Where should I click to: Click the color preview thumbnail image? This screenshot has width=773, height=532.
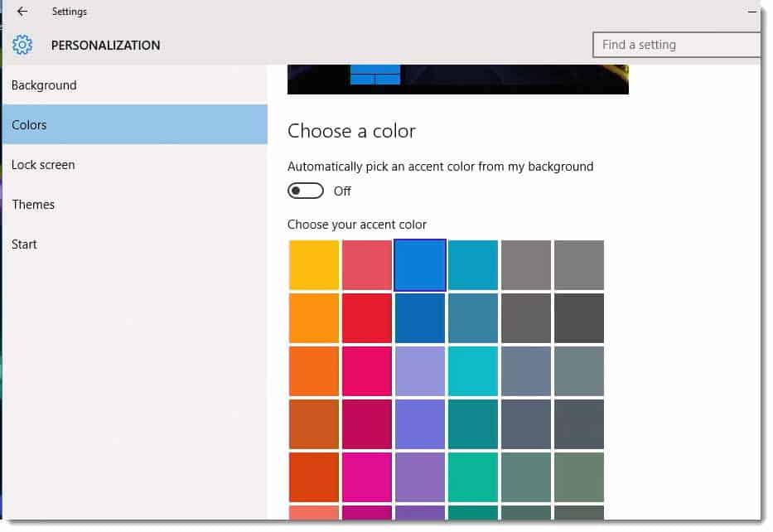tap(458, 80)
